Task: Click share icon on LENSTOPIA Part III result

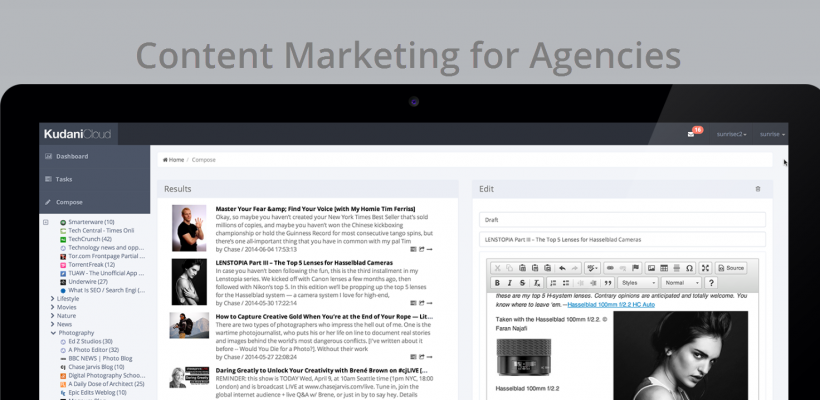Action: [x=422, y=303]
